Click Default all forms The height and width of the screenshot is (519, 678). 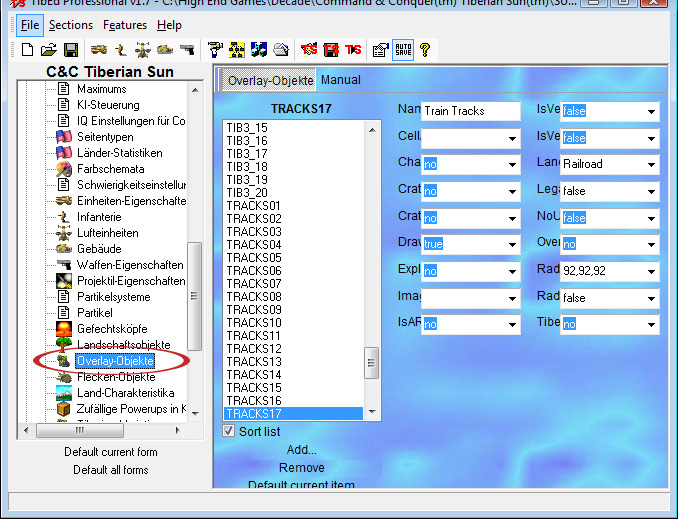click(111, 470)
